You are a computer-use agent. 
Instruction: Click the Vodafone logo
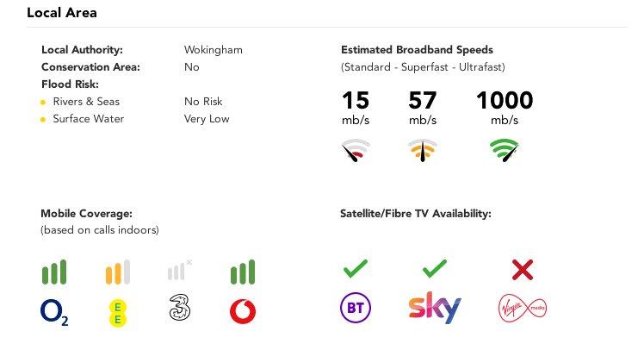click(x=243, y=311)
